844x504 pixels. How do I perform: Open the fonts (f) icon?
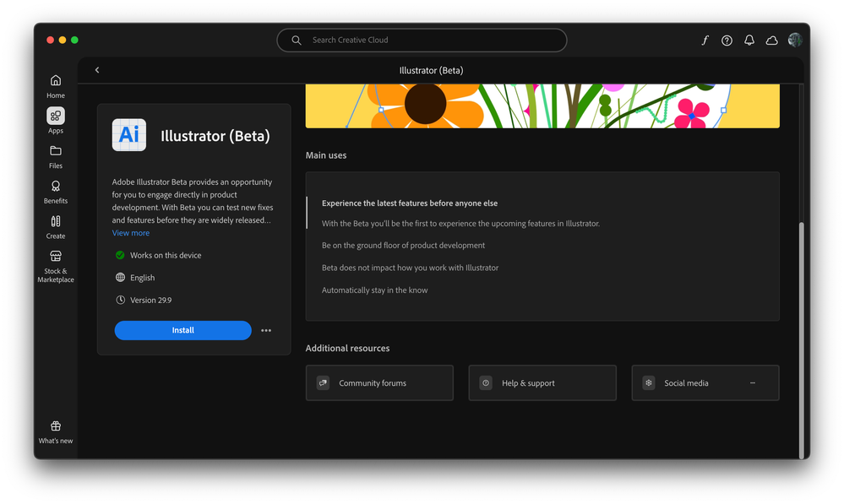[705, 41]
